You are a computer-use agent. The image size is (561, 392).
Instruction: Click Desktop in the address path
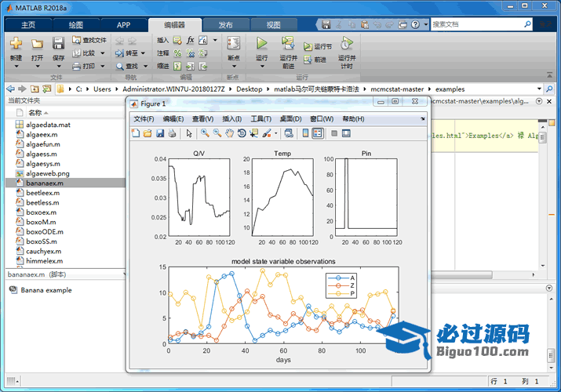click(x=249, y=89)
